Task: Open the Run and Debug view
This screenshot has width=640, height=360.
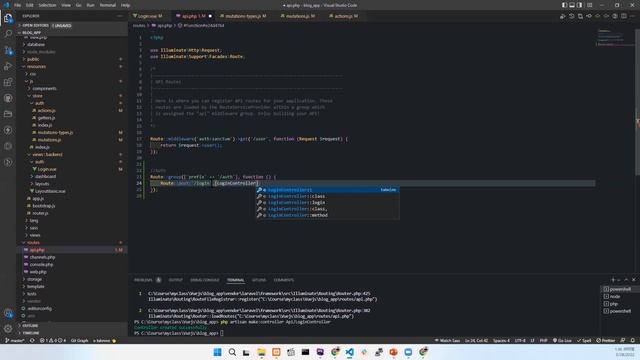Action: click(x=8, y=66)
